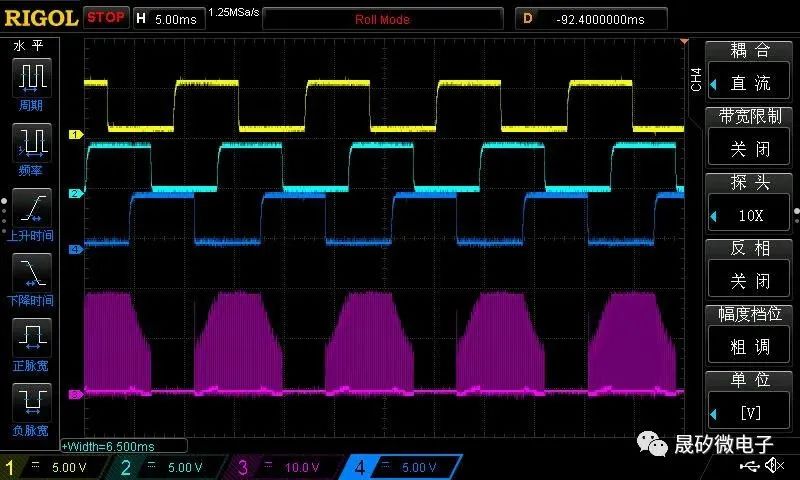Screen dimensions: 800x480
Task: Select channel 2 tab showing 5.00 V
Action: [168, 467]
